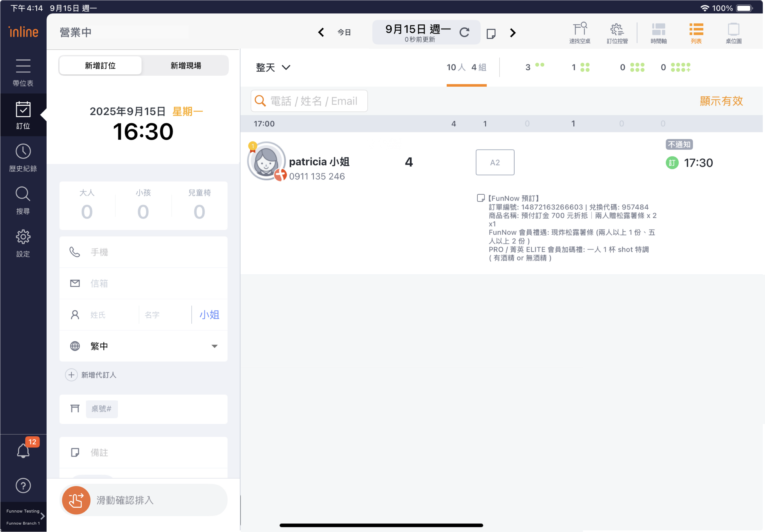Click the refresh icon beside the date
This screenshot has height=532, width=765.
[464, 32]
